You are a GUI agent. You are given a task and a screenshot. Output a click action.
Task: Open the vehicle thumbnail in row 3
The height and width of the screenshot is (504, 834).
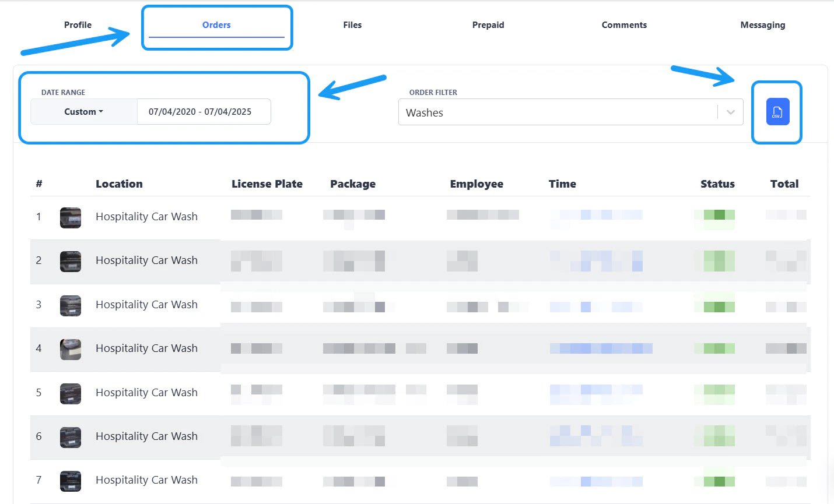coord(71,305)
